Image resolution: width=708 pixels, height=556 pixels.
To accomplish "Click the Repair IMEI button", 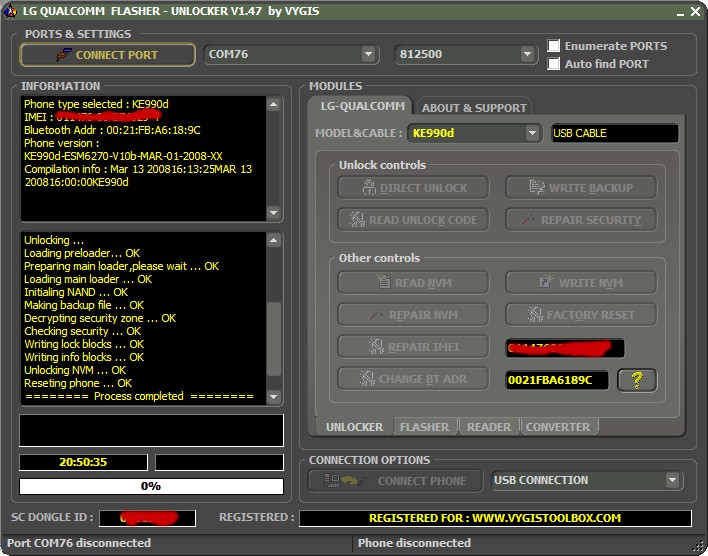I will 413,347.
